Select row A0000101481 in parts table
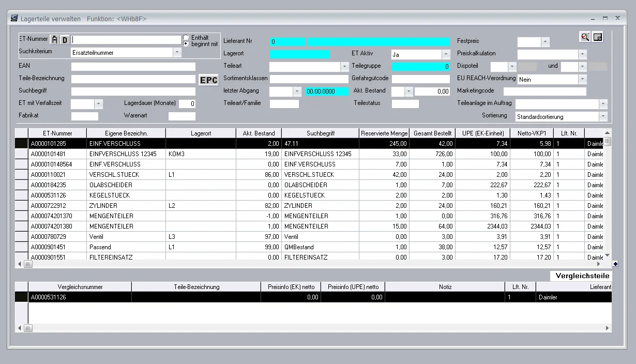Screen dimensions: 636x364 (x=309, y=154)
